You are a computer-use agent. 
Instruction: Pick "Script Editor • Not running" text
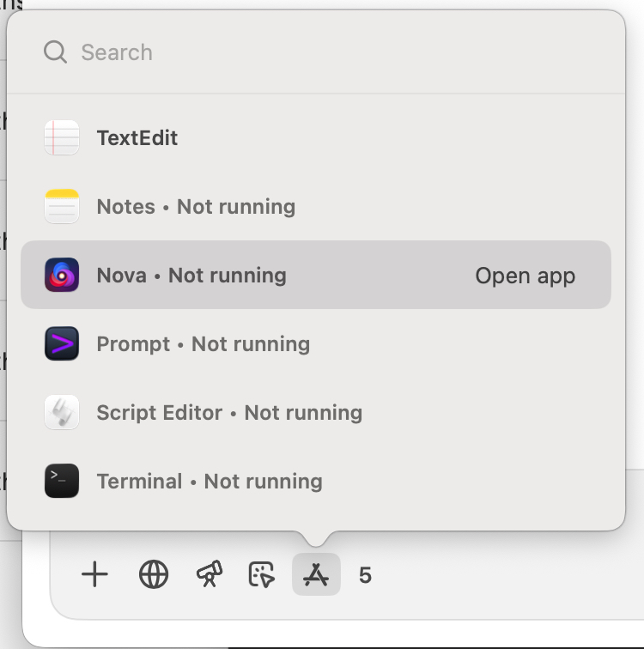click(x=229, y=413)
